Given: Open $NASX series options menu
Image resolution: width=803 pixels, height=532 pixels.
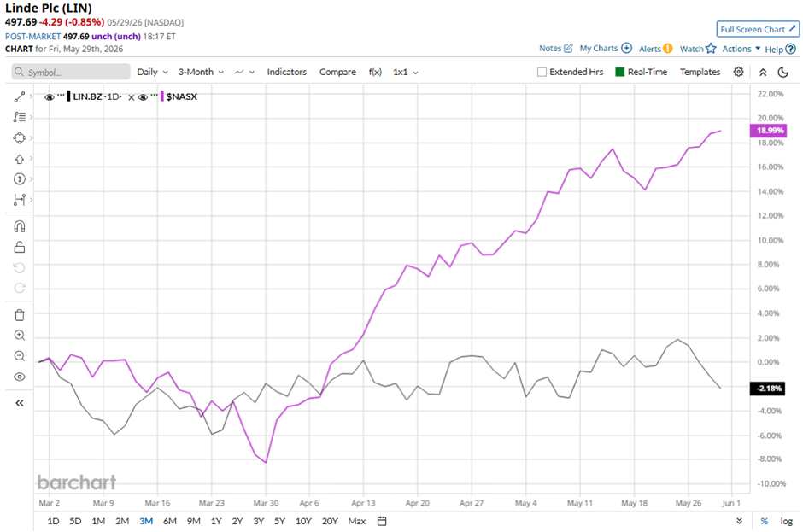Looking at the screenshot, I should 154,96.
